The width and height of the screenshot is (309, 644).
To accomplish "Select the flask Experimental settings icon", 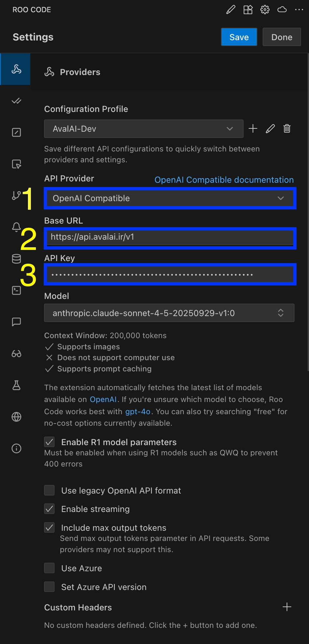I will (x=16, y=385).
